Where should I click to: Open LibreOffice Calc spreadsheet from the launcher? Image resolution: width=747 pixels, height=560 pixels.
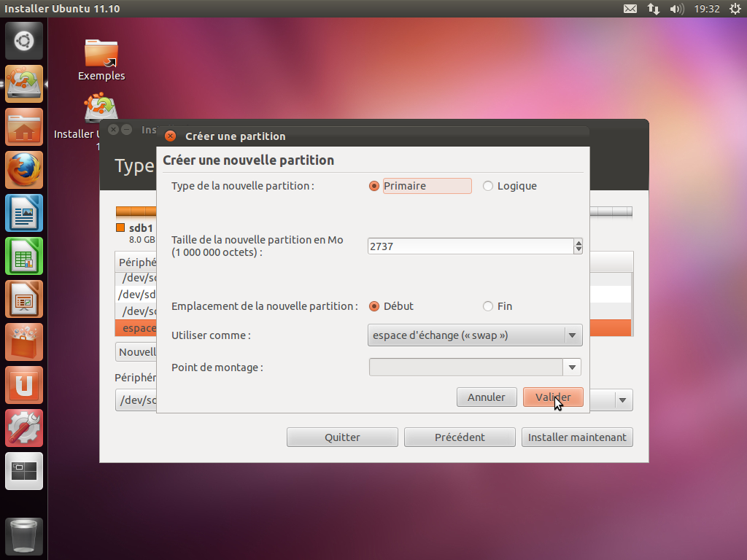coord(24,256)
